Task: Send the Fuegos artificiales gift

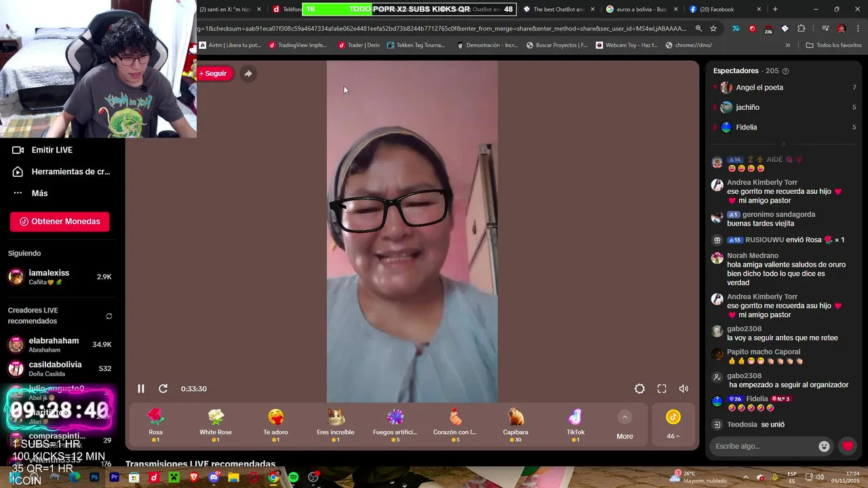Action: click(395, 426)
